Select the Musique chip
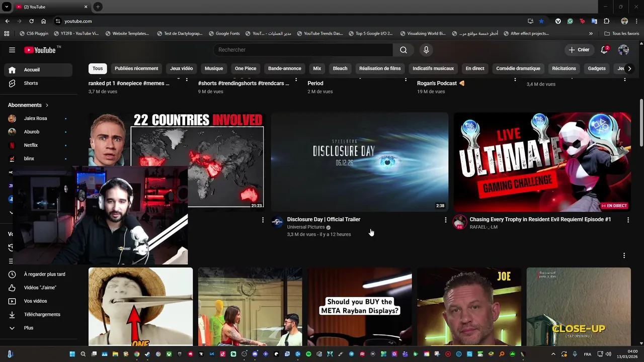Viewport: 644px width, 362px height. 214,68
